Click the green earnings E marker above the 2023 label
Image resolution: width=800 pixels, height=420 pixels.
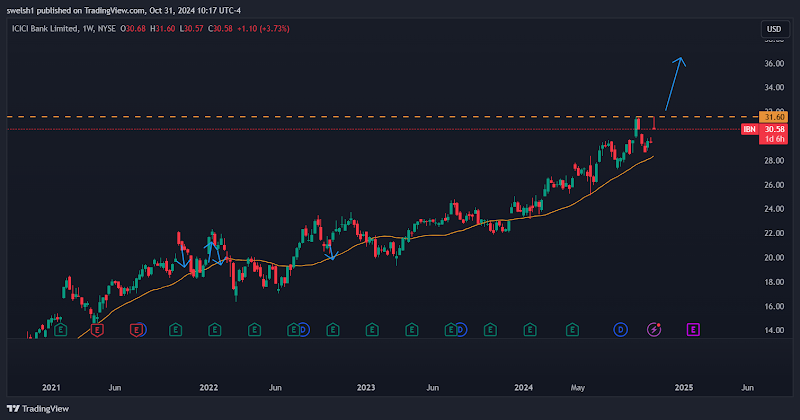click(372, 330)
